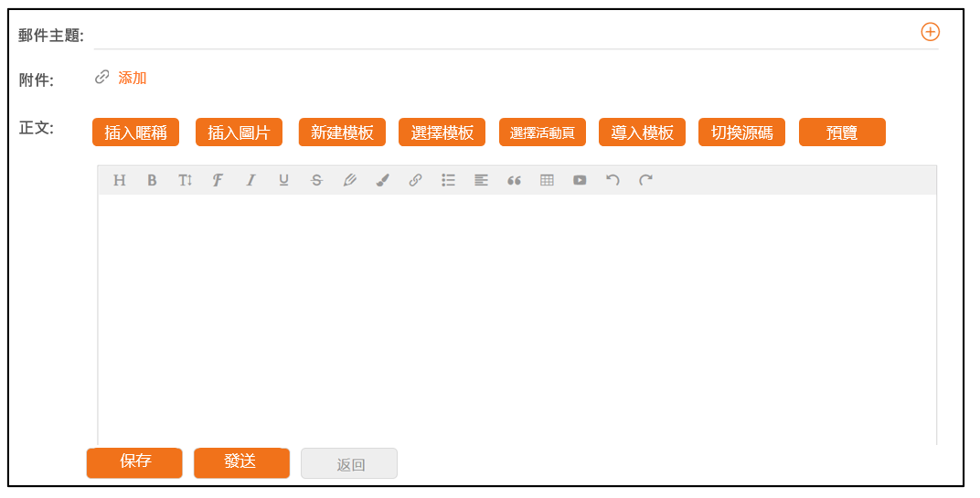Insert a blockquote

(514, 180)
